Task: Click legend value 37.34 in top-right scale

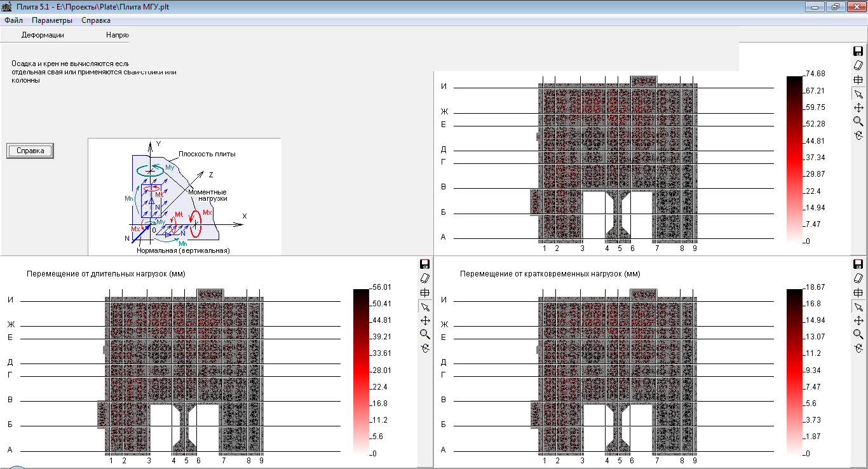Action: [815, 158]
